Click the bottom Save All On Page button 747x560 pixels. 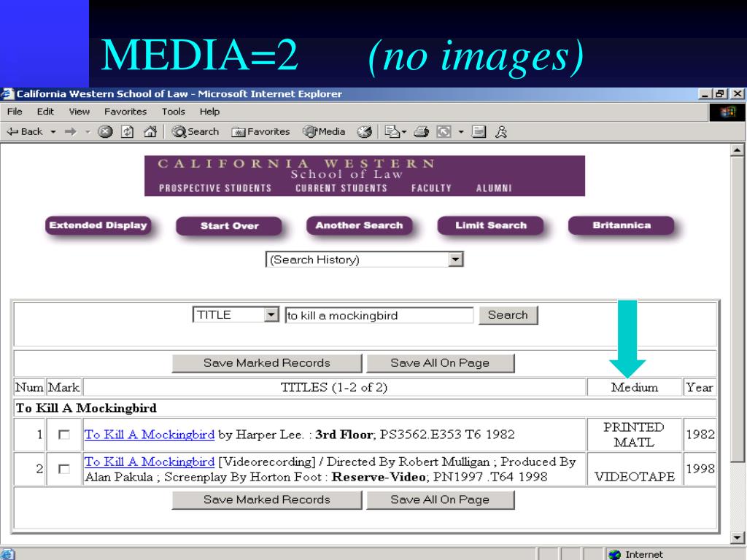[440, 499]
